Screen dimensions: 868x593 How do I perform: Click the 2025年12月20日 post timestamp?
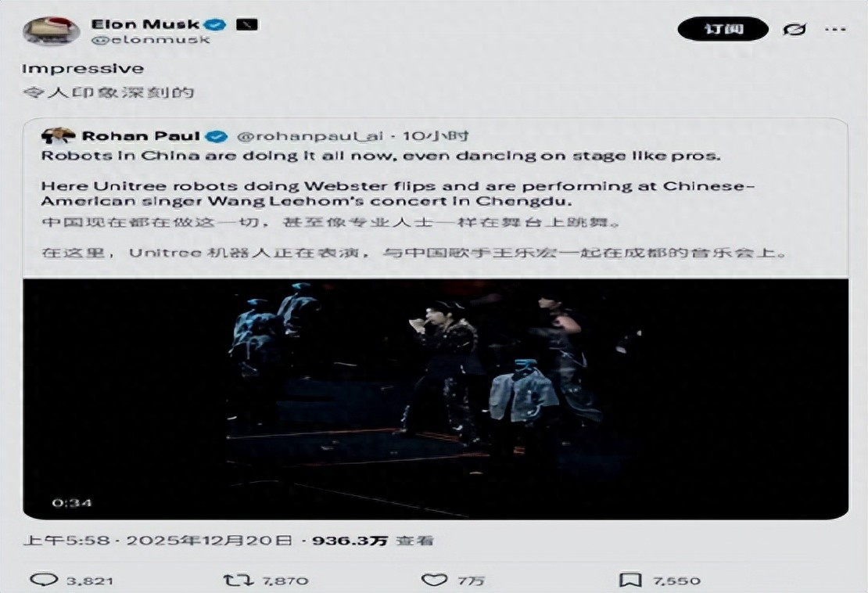tap(209, 541)
